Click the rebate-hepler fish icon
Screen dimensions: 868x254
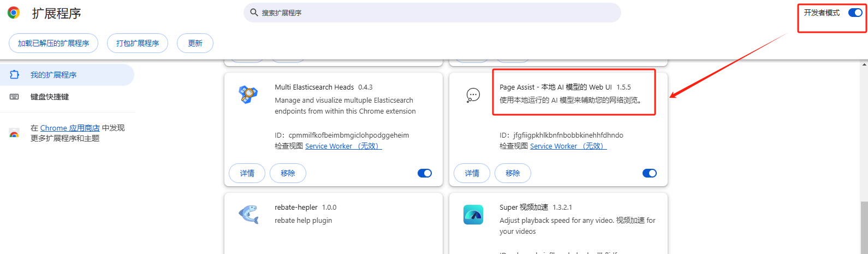point(248,214)
